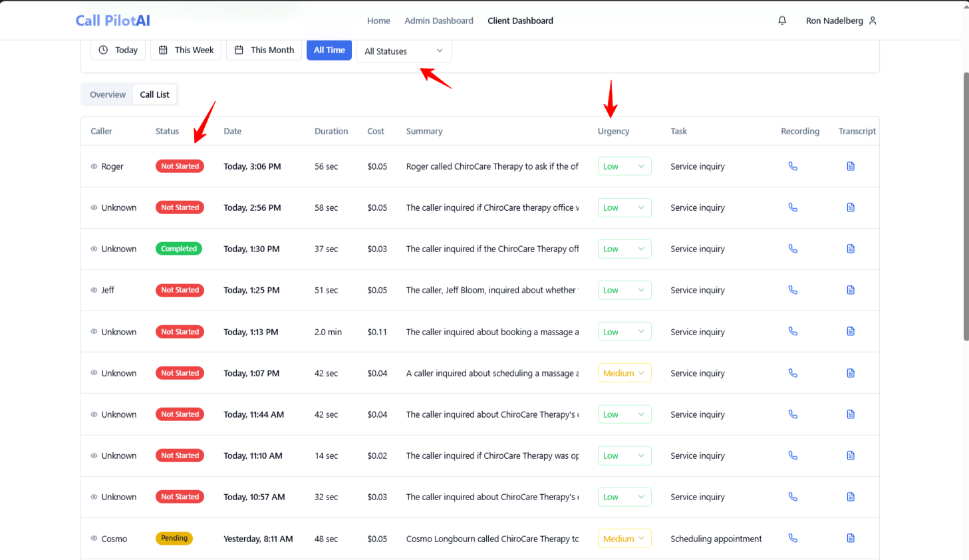Click the eye icon beside caller Jeff
Image resolution: width=969 pixels, height=560 pixels.
tap(94, 290)
